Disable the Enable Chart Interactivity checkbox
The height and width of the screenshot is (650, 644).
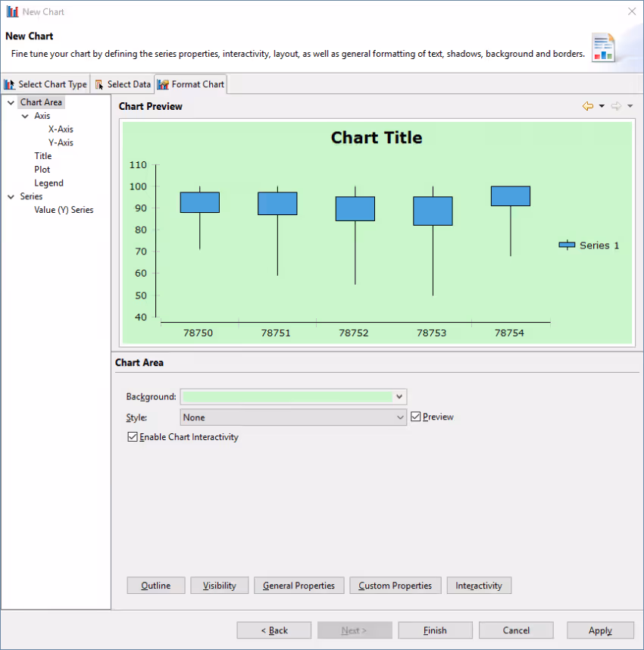133,437
